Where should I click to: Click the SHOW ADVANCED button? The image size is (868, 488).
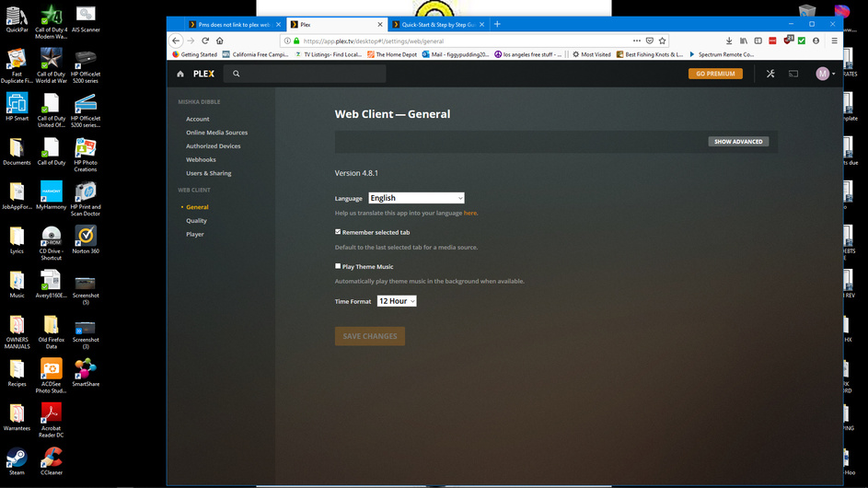click(x=738, y=142)
